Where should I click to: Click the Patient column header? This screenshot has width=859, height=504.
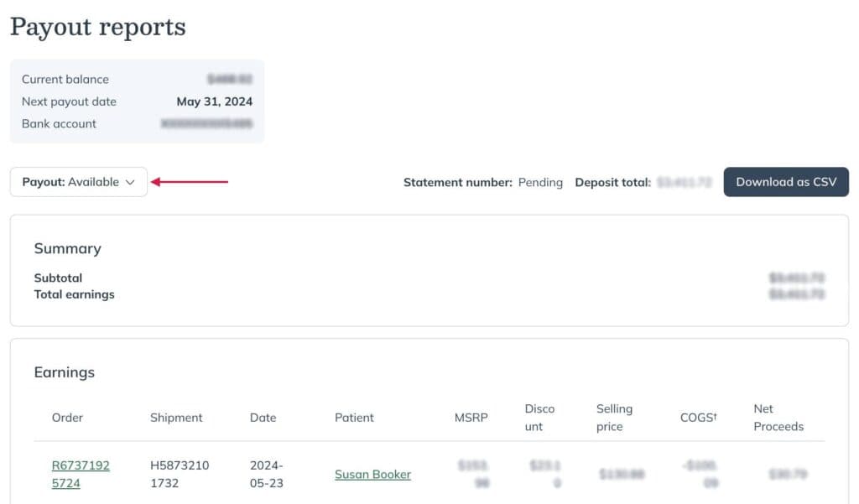(x=354, y=418)
